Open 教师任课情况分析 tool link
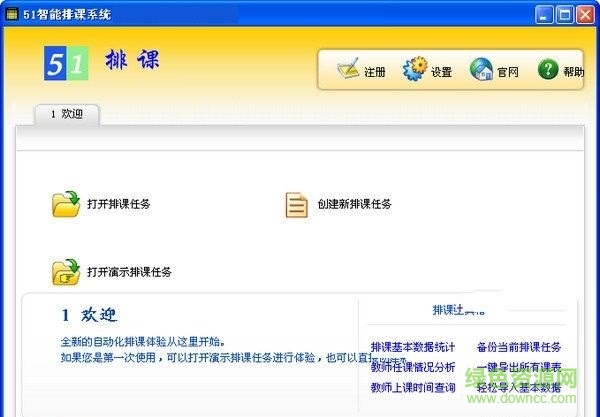This screenshot has width=600, height=417. pyautogui.click(x=413, y=367)
